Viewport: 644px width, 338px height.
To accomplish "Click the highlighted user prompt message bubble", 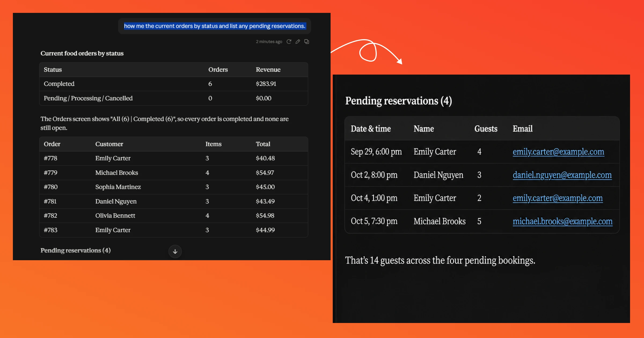I will click(x=214, y=26).
